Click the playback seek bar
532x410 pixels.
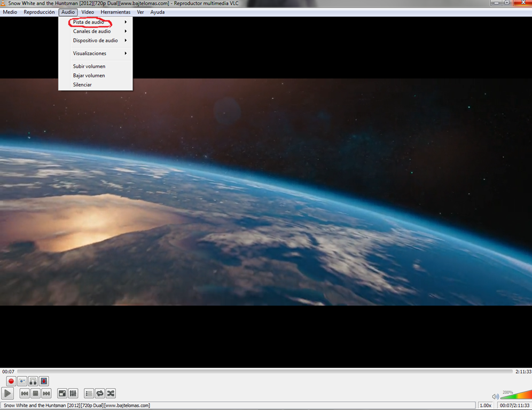(264, 372)
